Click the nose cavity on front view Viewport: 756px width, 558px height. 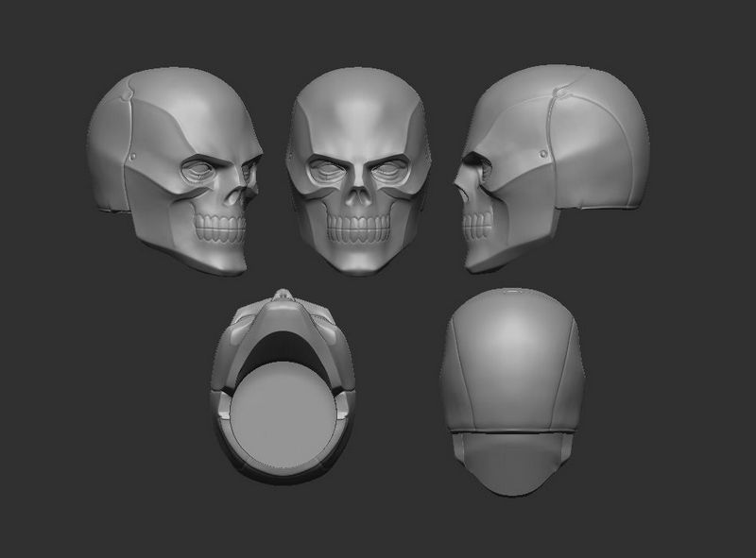359,200
